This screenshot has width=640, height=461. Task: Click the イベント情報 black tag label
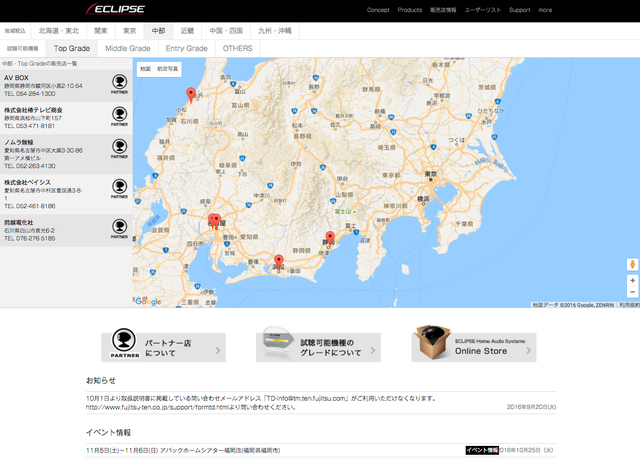point(482,450)
